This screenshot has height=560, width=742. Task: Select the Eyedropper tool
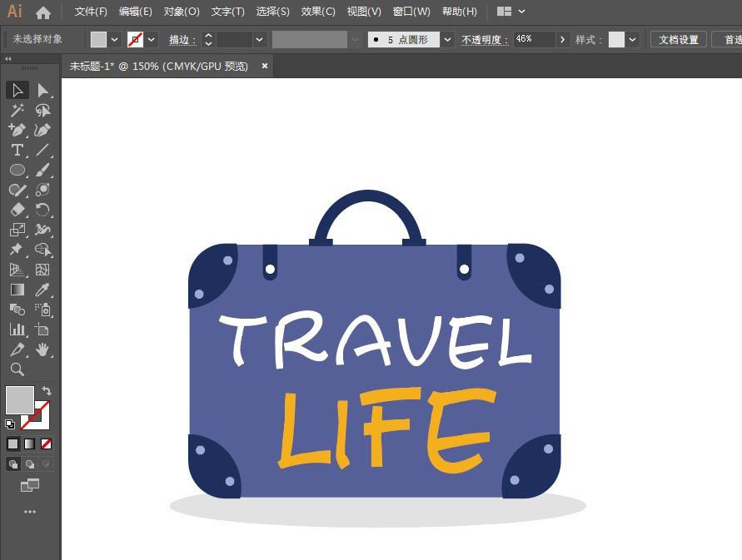(42, 290)
